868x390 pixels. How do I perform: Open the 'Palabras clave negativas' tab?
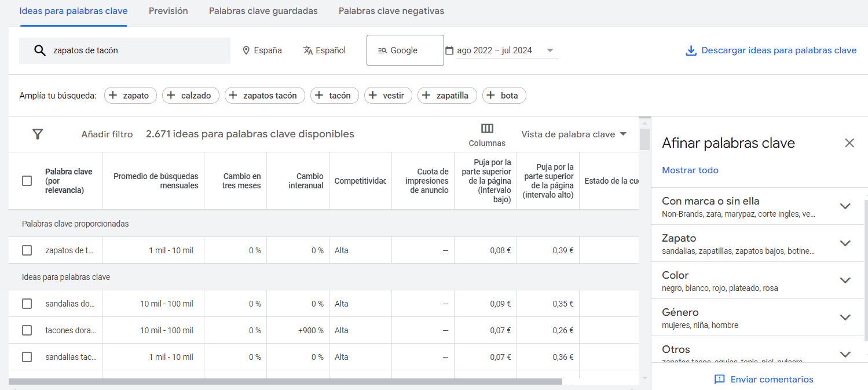click(391, 11)
